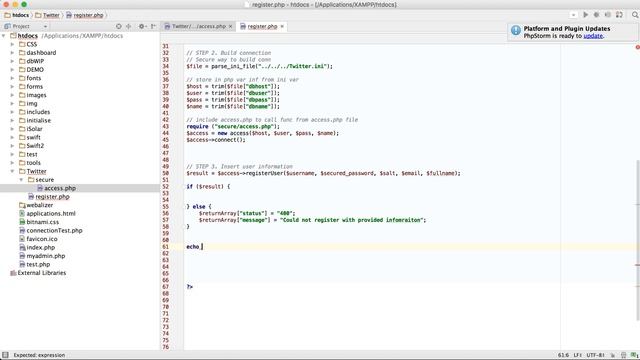
Task: Click register.php in the breadcrumb bar
Action: [x=84, y=15]
